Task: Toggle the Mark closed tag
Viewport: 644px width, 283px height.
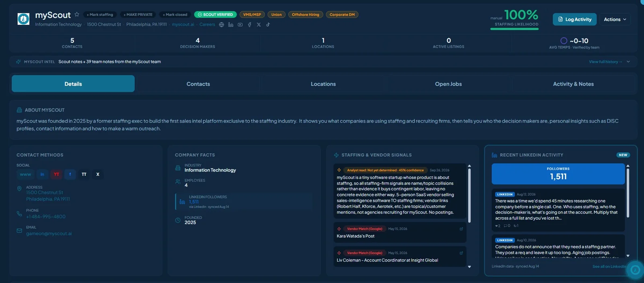Action: (175, 14)
